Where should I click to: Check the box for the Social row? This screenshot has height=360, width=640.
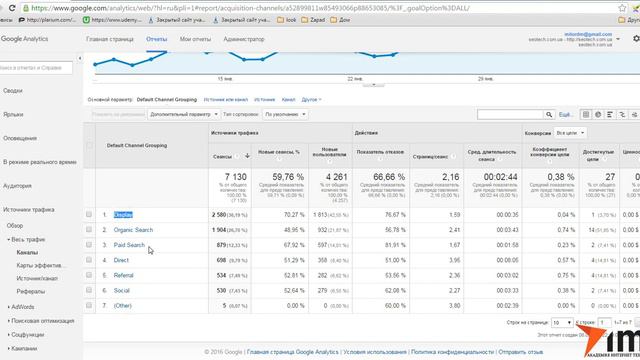(89, 290)
